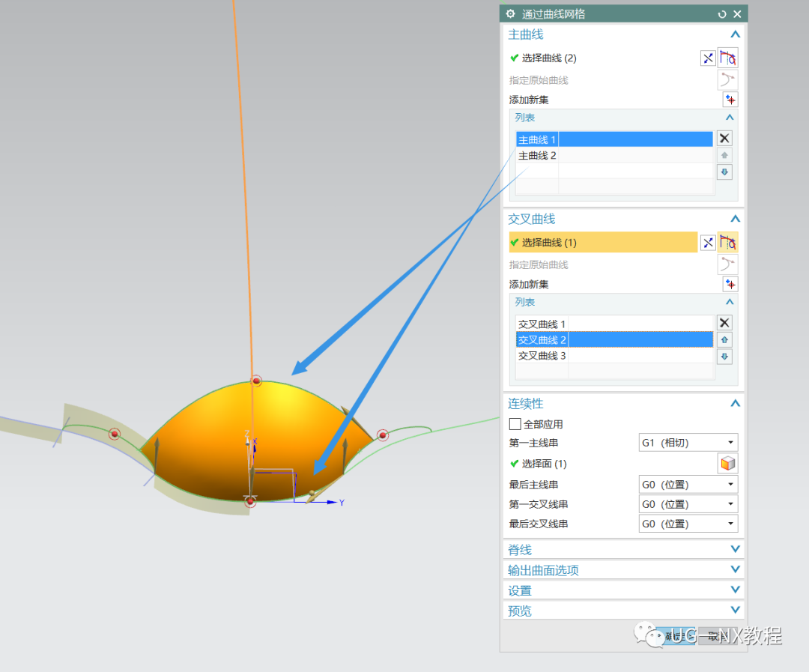Remove selected cross curve with X button
Image resolution: width=809 pixels, height=672 pixels.
[724, 323]
